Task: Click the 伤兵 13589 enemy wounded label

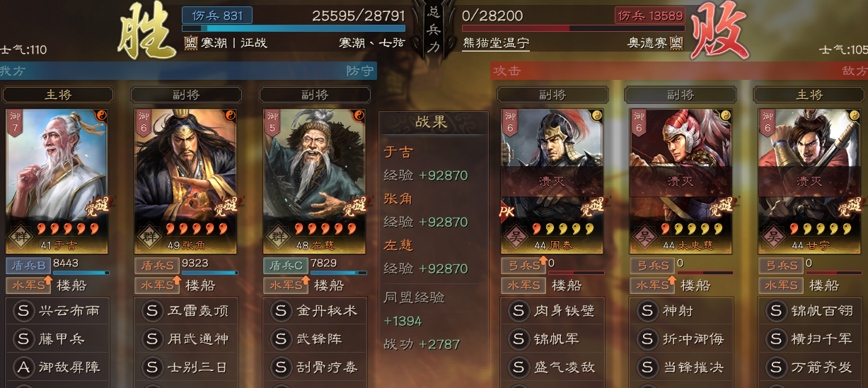Action: pyautogui.click(x=649, y=16)
